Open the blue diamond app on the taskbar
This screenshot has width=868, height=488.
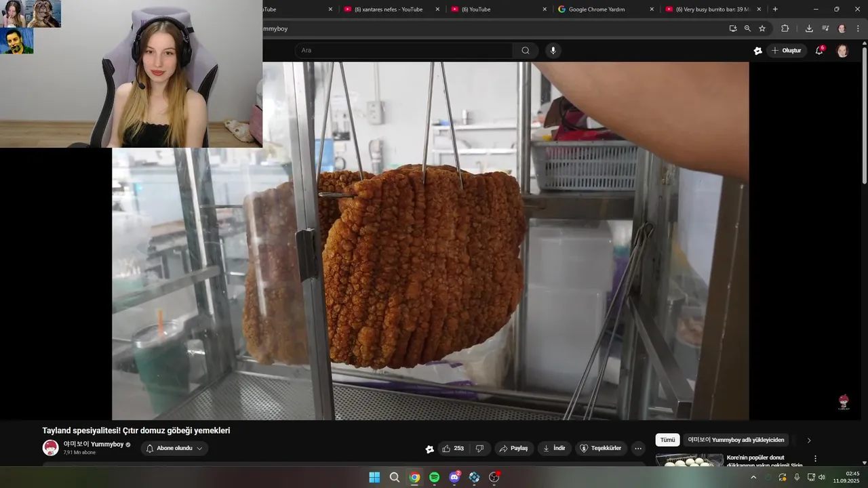coord(474,477)
